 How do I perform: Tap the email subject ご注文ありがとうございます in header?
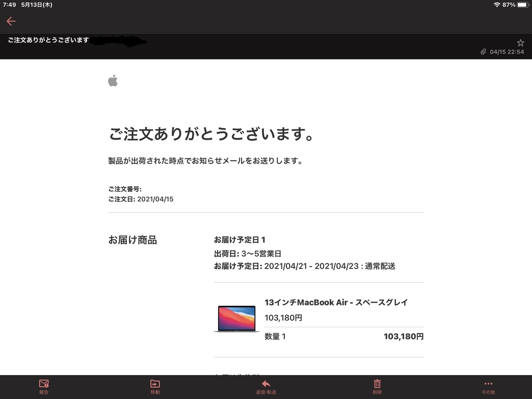48,40
